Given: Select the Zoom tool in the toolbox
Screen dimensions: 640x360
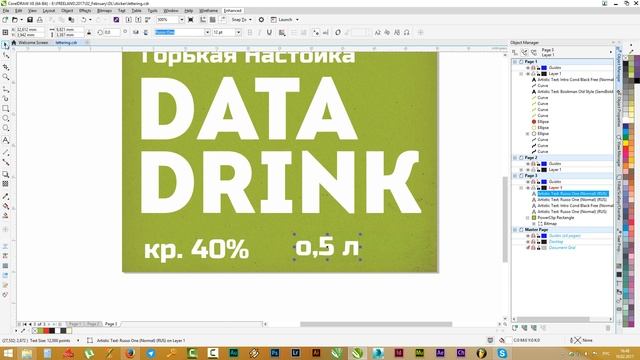Looking at the screenshot, I should [6, 77].
